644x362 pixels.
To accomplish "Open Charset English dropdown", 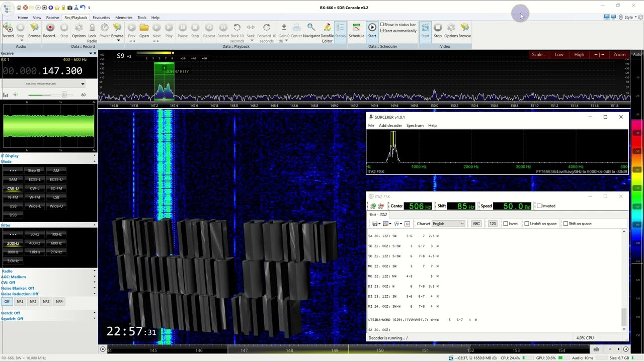I will pyautogui.click(x=448, y=224).
